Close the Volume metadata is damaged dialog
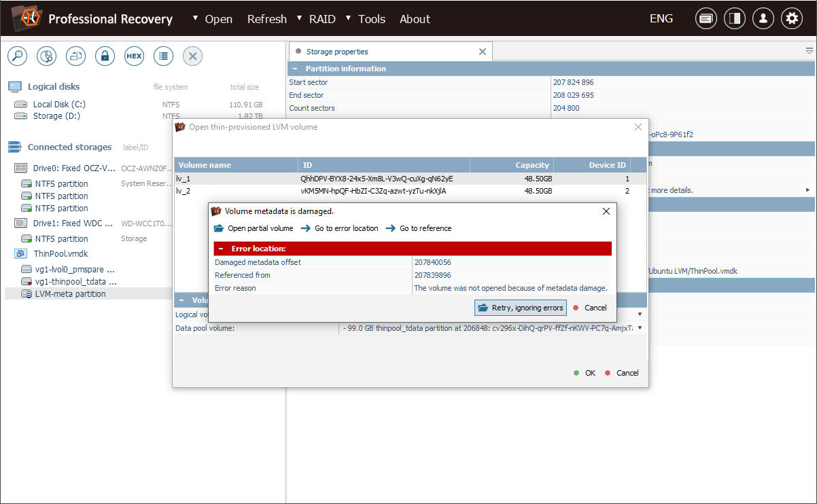The image size is (817, 504). [606, 211]
